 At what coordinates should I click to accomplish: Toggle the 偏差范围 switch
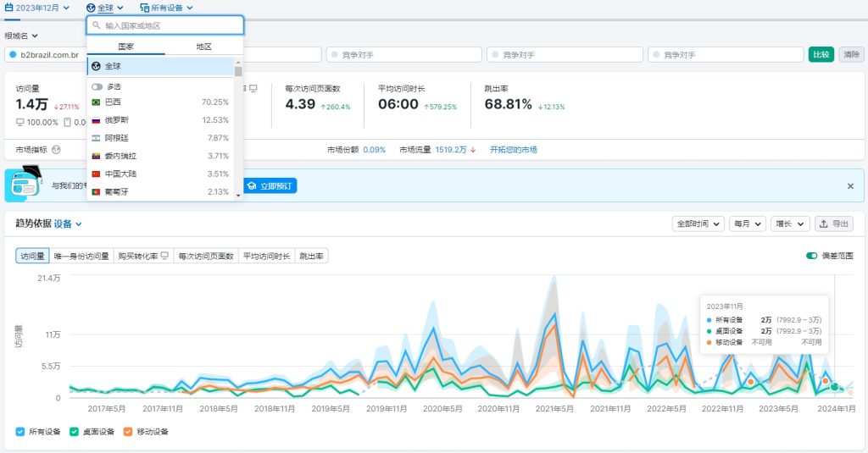[811, 256]
